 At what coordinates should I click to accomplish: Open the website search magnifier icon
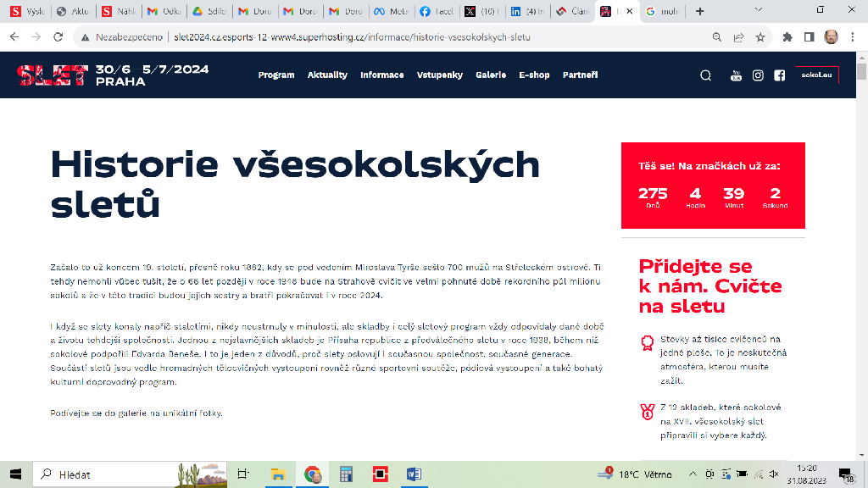pyautogui.click(x=705, y=75)
